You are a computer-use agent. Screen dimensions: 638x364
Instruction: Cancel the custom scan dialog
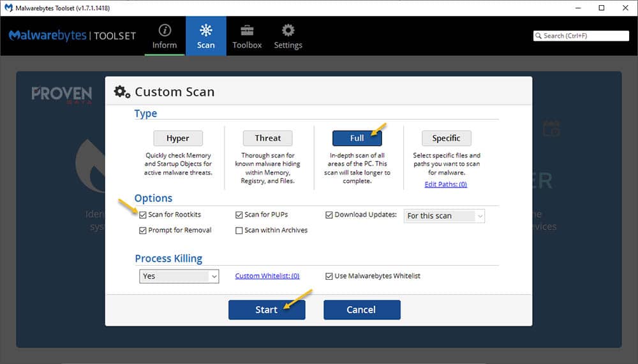click(362, 310)
